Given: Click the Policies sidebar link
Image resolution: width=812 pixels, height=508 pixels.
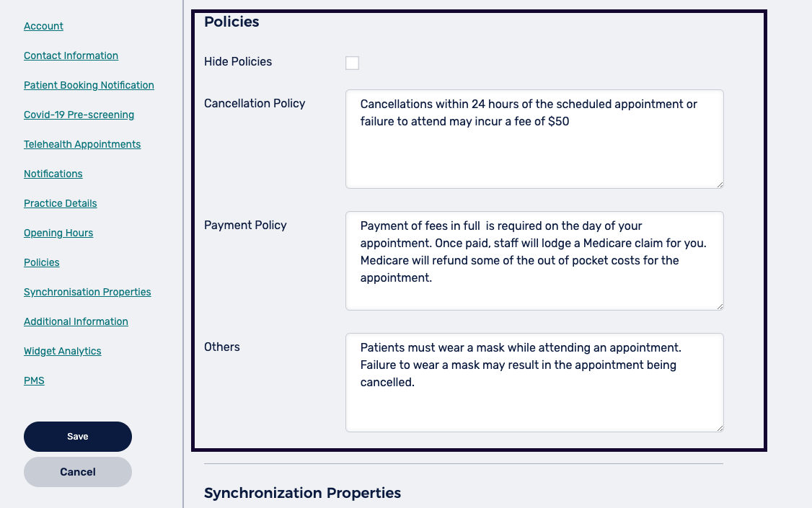Looking at the screenshot, I should click(42, 262).
